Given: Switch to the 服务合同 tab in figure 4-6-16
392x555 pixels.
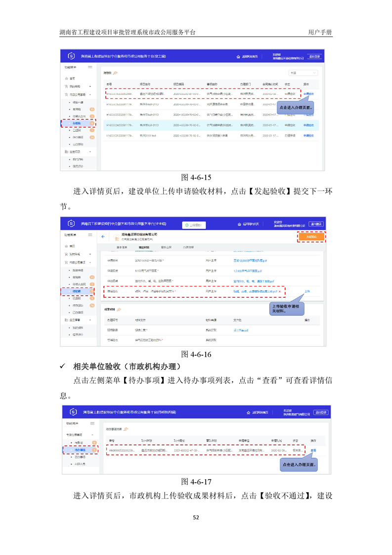Looking at the screenshot, I should [x=166, y=247].
